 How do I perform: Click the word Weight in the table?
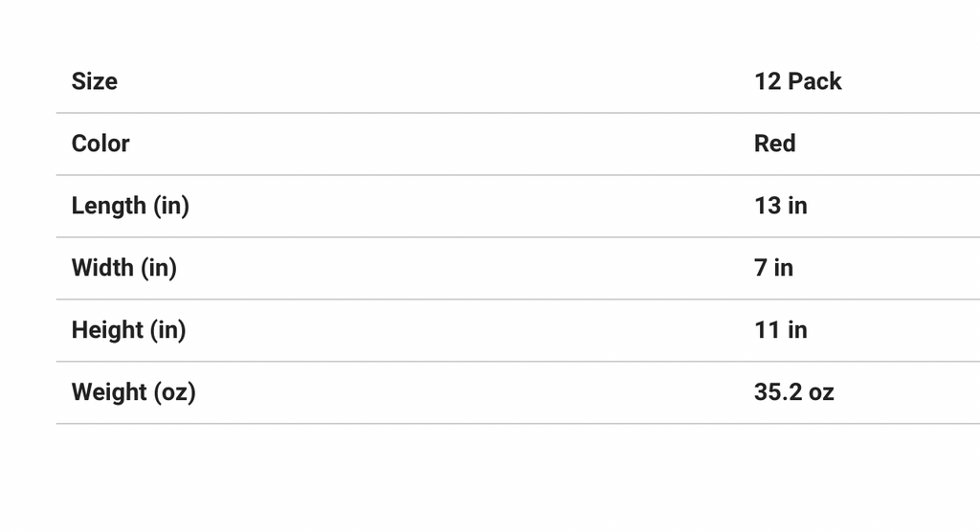[108, 392]
